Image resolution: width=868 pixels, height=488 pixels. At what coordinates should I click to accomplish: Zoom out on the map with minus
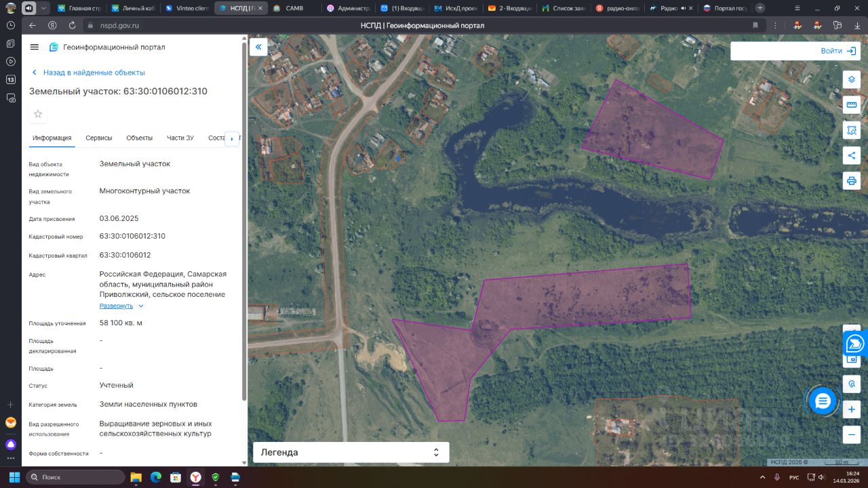(x=852, y=434)
